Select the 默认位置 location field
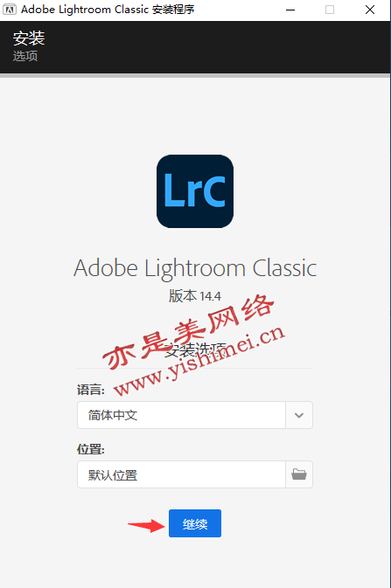This screenshot has width=391, height=588. (x=181, y=474)
